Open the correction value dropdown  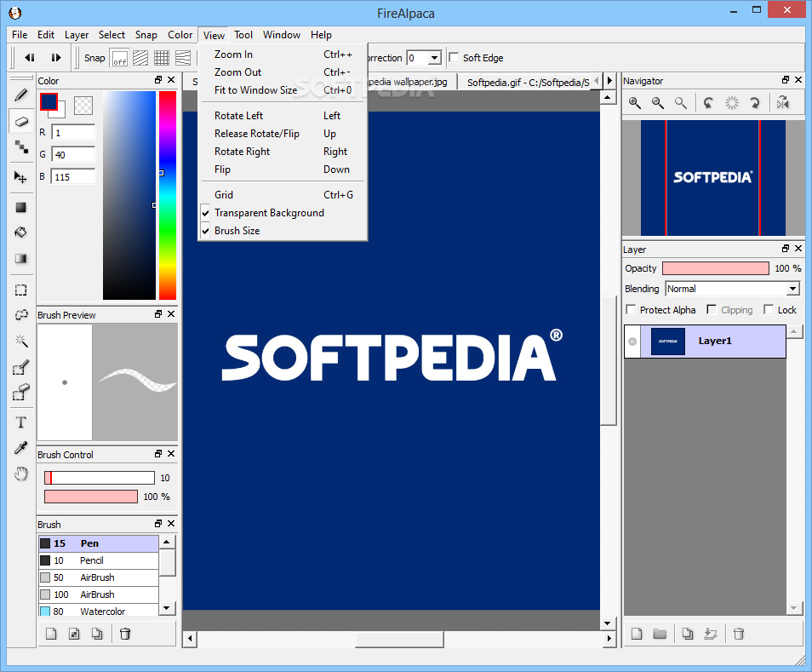[x=435, y=58]
